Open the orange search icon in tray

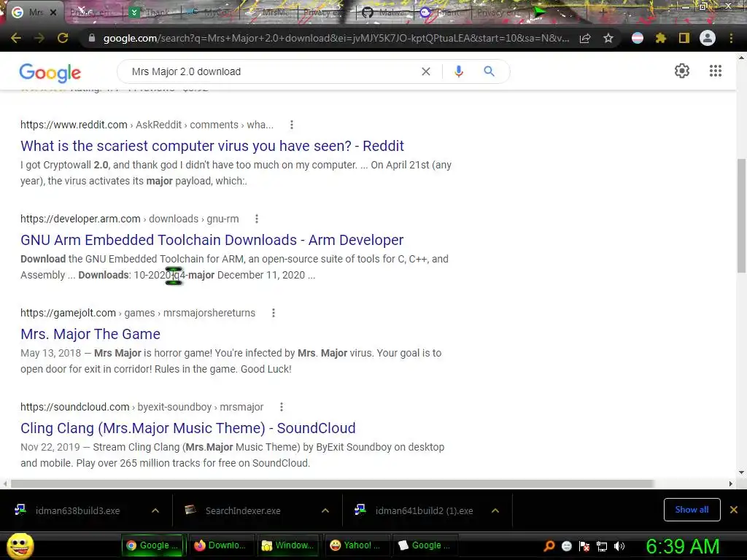[x=549, y=546]
